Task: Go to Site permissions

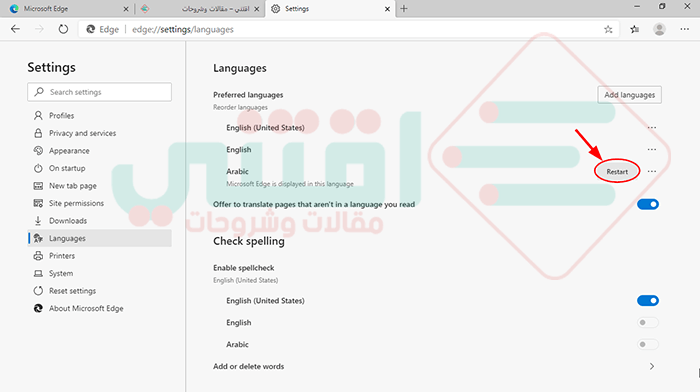Action: pos(100,203)
